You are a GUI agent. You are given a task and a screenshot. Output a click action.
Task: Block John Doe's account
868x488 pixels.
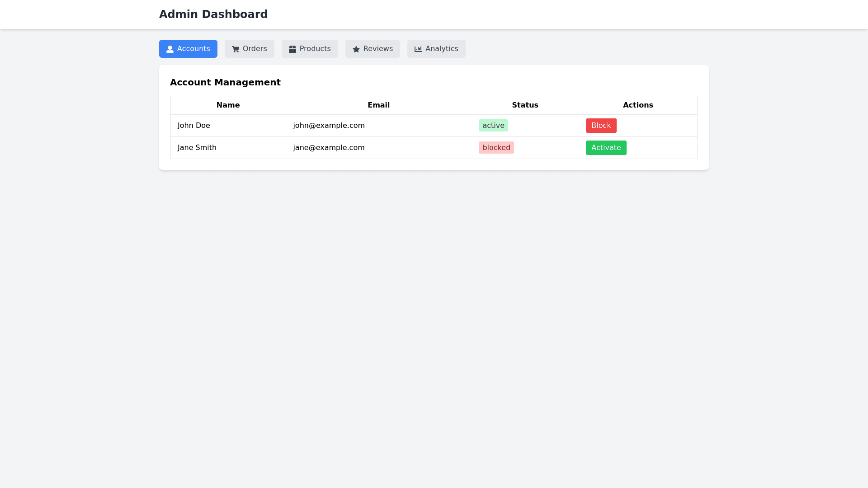coord(601,126)
